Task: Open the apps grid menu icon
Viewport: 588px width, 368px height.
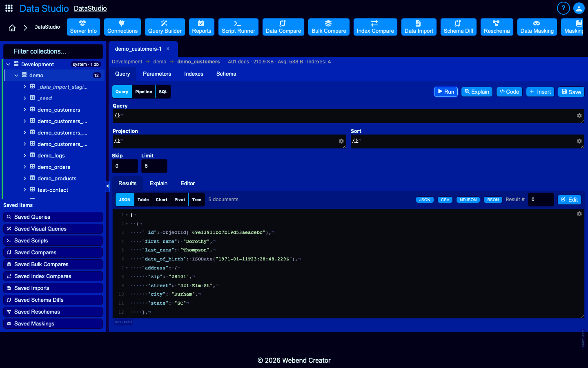Action: 9,8
